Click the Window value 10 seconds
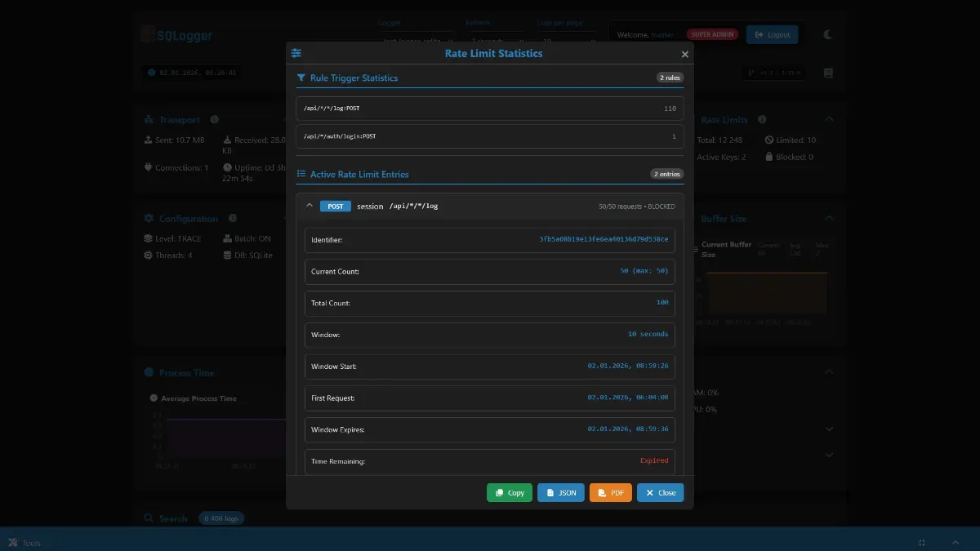 click(x=648, y=334)
